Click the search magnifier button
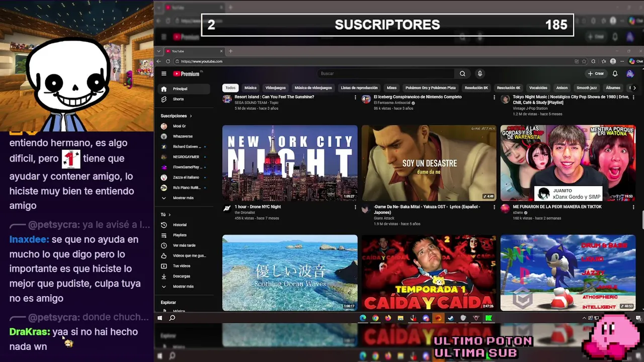The width and height of the screenshot is (644, 362). pyautogui.click(x=462, y=73)
